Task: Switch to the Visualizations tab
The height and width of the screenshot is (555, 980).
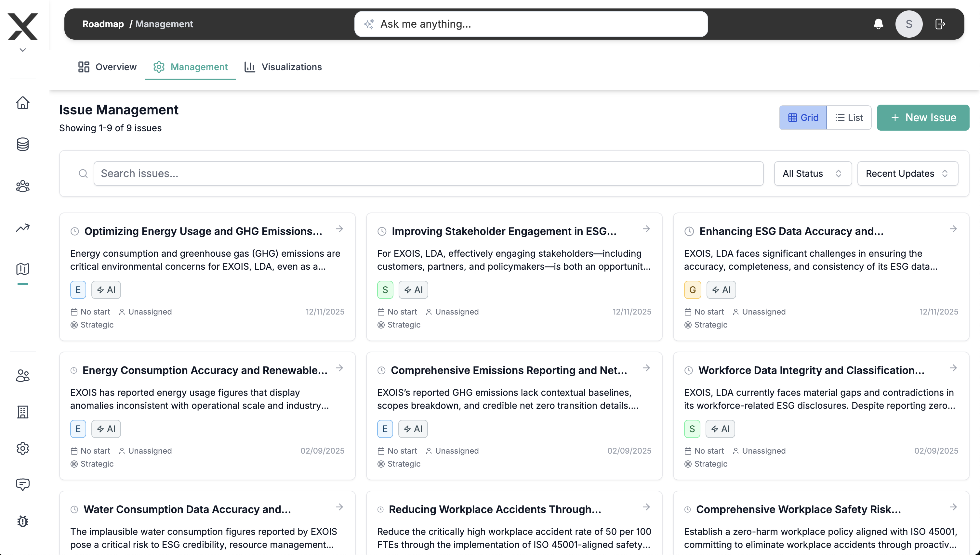Action: (x=283, y=67)
